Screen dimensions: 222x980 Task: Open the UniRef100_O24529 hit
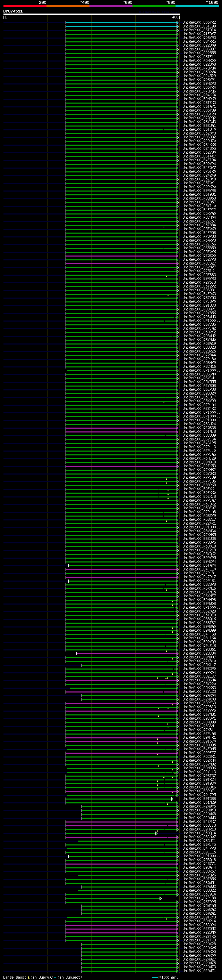(199, 76)
